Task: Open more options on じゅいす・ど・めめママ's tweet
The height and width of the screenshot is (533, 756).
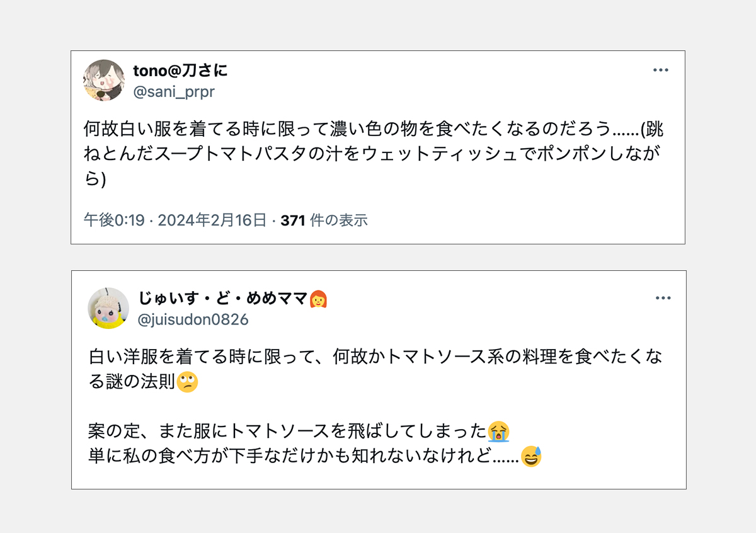Action: pyautogui.click(x=663, y=298)
